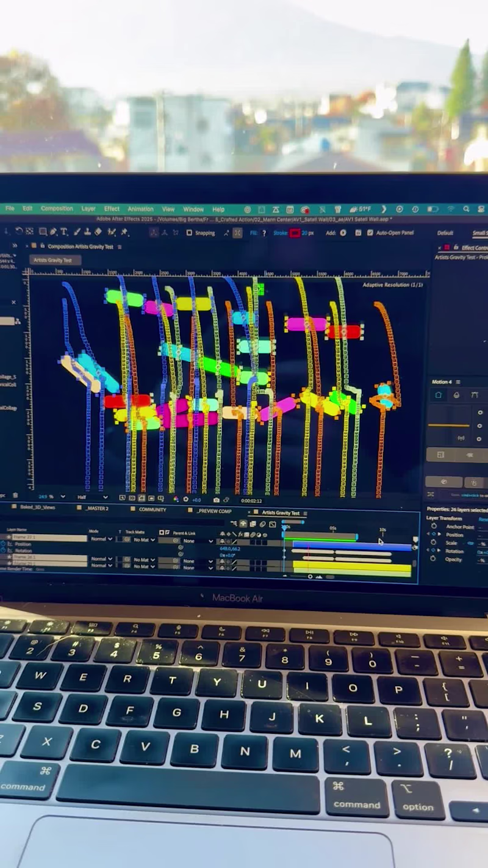The height and width of the screenshot is (868, 488).
Task: Open Parent None dropdown for Frame 26 1
Action: (x=198, y=561)
